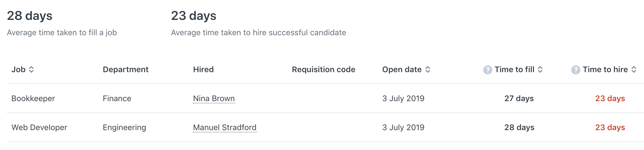Click the Finance department cell
The width and height of the screenshot is (644, 150).
pos(117,99)
